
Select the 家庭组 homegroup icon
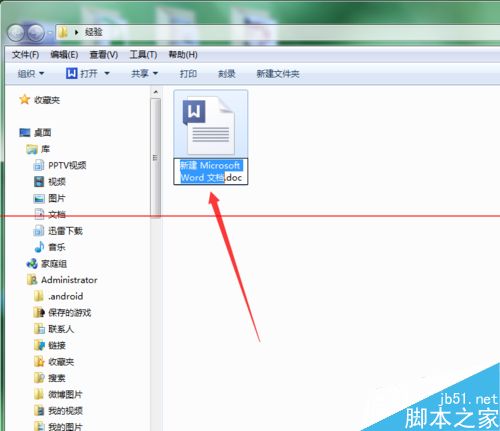(x=32, y=264)
